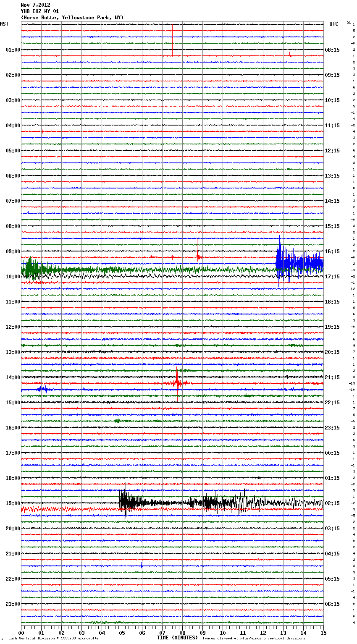
Task: Select the 22:00 MST row label
Action: click(x=13, y=579)
